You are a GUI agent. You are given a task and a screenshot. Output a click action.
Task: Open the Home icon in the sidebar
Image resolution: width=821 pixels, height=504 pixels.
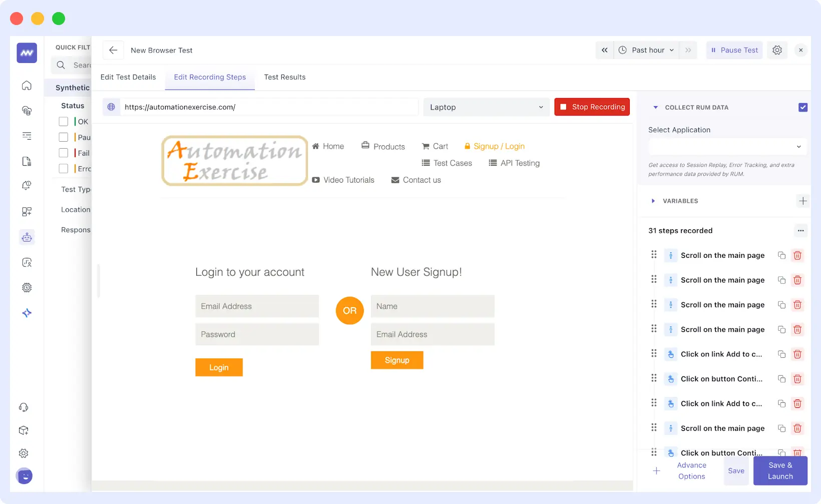pyautogui.click(x=26, y=85)
